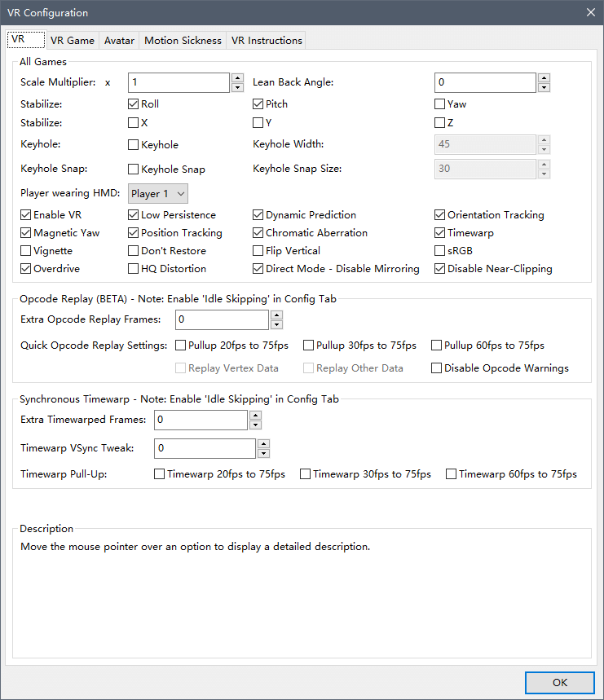This screenshot has width=604, height=700.
Task: Increase Timewarp VSync Tweak value
Action: 264,444
